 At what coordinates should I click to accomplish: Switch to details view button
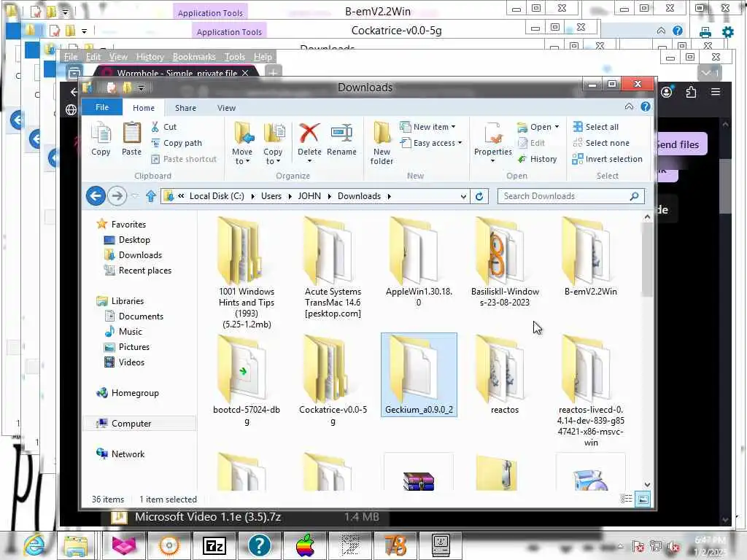(627, 499)
